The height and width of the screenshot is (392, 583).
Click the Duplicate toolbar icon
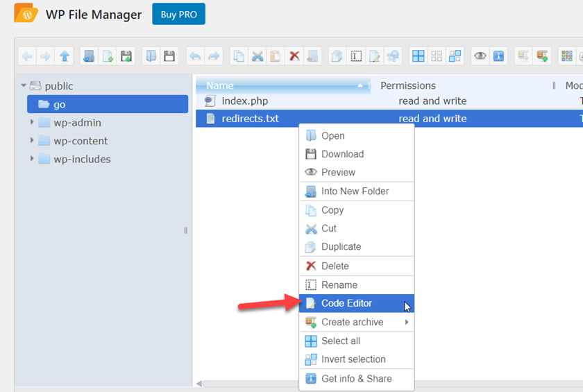(x=337, y=56)
